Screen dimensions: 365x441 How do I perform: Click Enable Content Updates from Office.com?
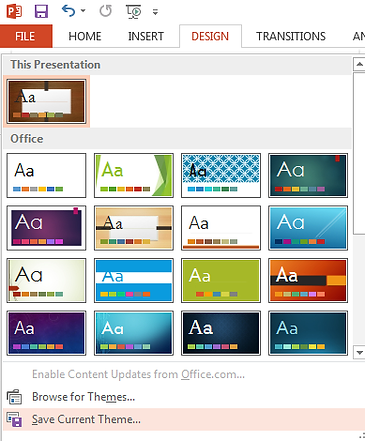(x=138, y=374)
